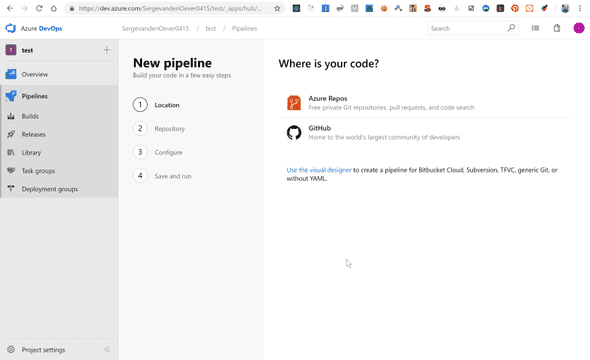Open Project settings label
The height and width of the screenshot is (360, 590).
pos(43,349)
